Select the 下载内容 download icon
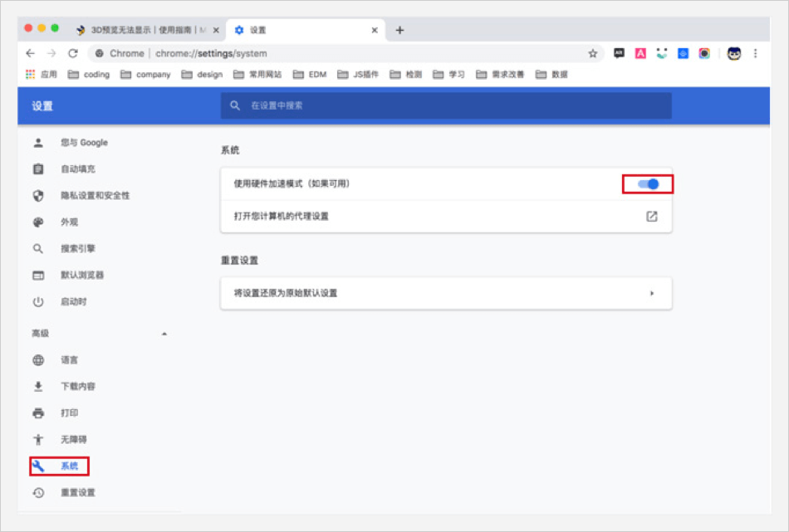 pos(38,387)
